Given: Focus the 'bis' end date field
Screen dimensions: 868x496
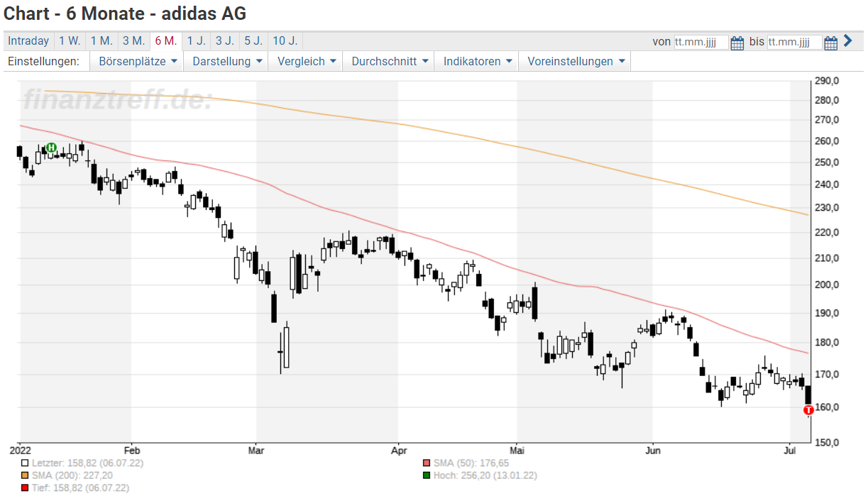Looking at the screenshot, I should pos(795,43).
